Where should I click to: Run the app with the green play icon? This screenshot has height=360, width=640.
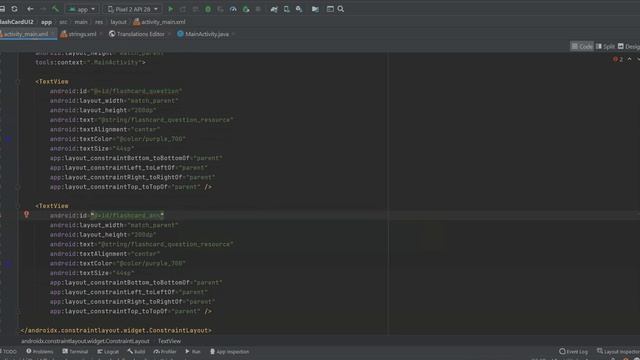coord(171,9)
